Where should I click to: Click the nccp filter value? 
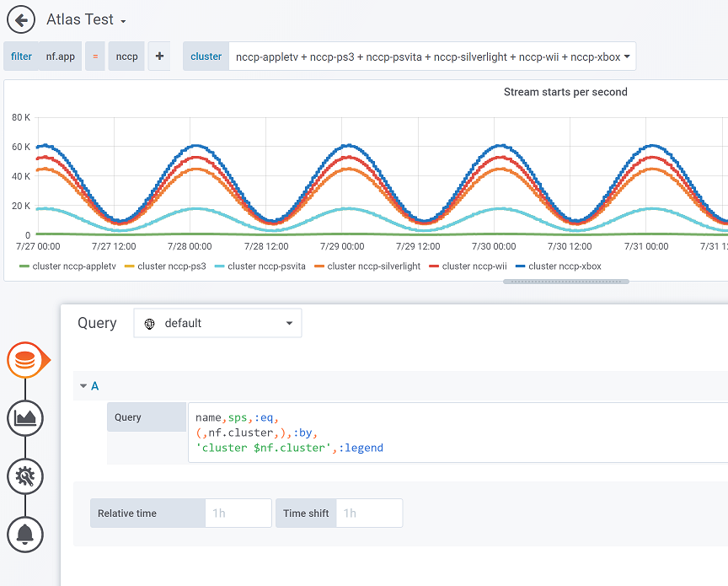pyautogui.click(x=126, y=56)
